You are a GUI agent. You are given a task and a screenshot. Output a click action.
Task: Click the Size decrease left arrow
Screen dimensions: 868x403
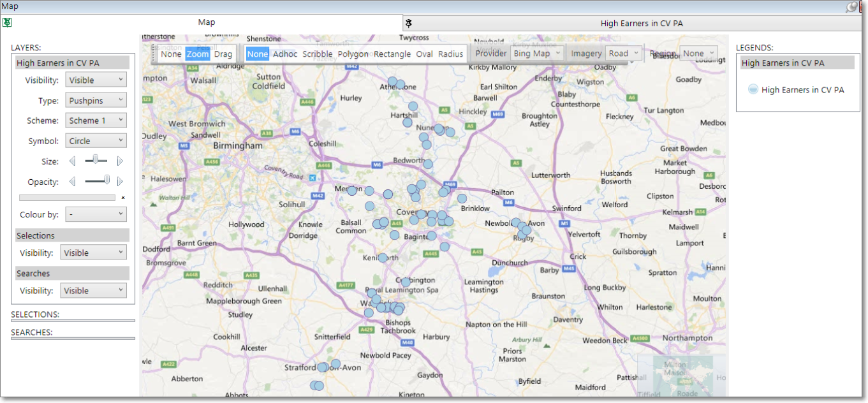click(x=72, y=161)
